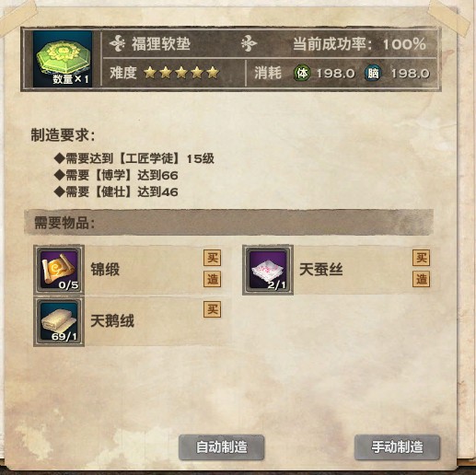
Task: Craft 天蚕丝 using the 造 button
Action: [421, 279]
